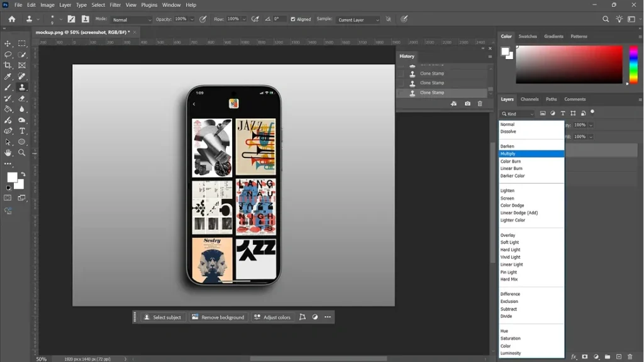Open the tool preset picker arrow
Image resolution: width=644 pixels, height=362 pixels.
point(38,20)
